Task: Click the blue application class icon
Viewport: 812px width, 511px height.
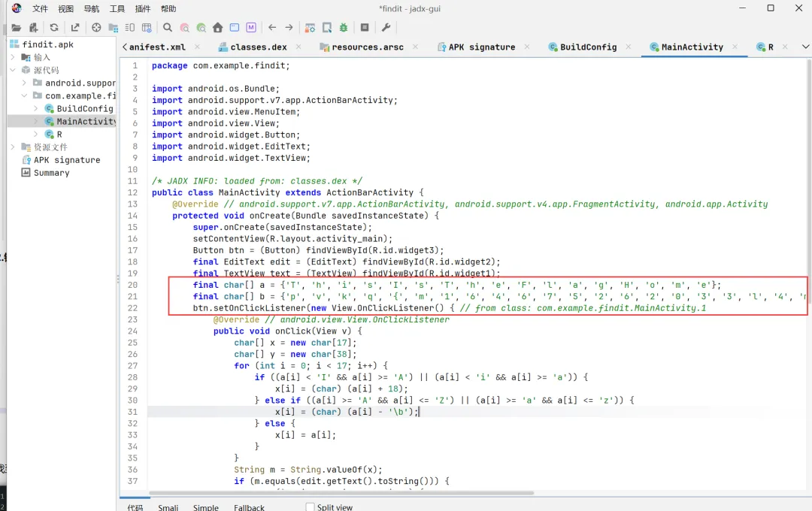Action: [x=235, y=28]
